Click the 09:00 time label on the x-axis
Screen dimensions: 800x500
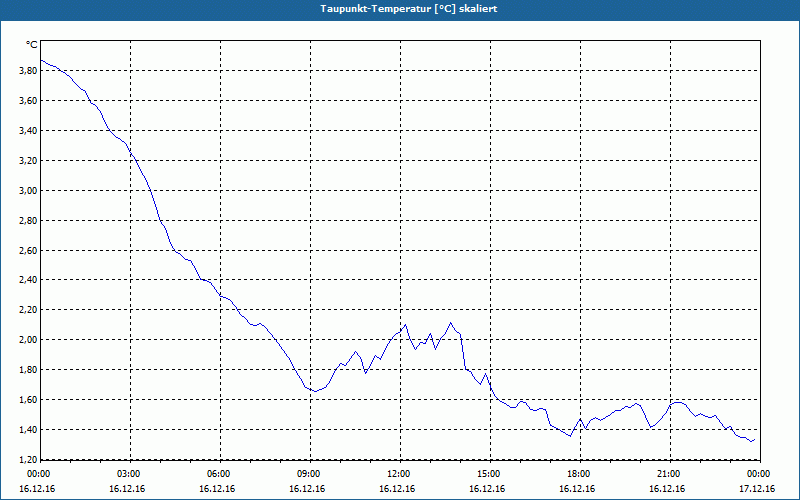click(310, 474)
